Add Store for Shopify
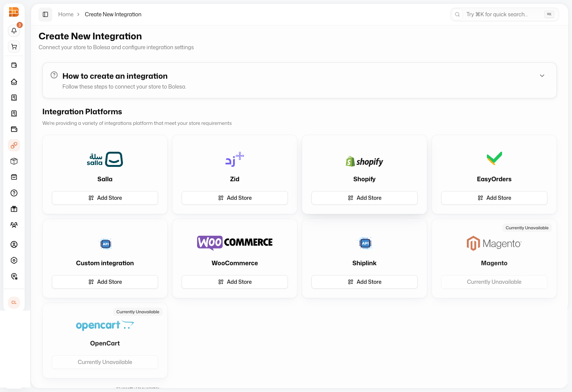 tap(364, 198)
